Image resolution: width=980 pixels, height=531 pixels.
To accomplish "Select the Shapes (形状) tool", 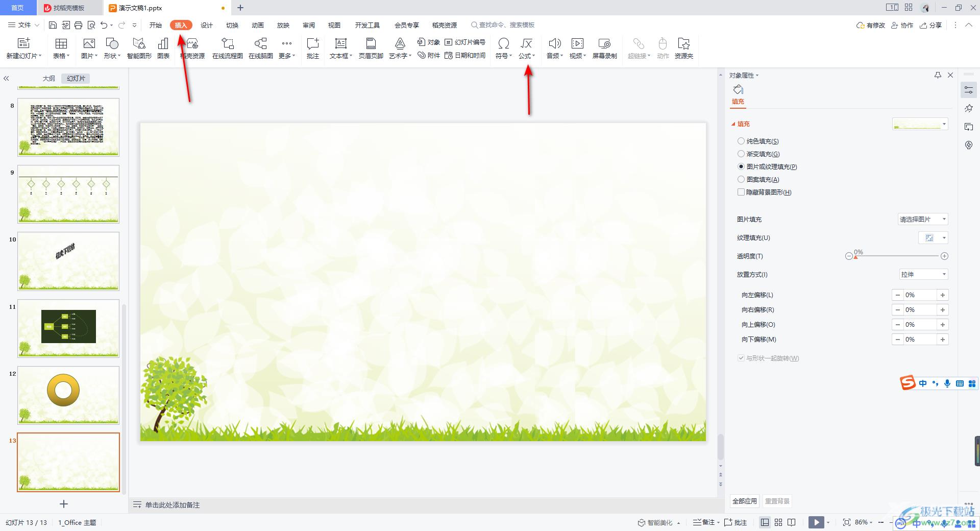I will pyautogui.click(x=112, y=49).
